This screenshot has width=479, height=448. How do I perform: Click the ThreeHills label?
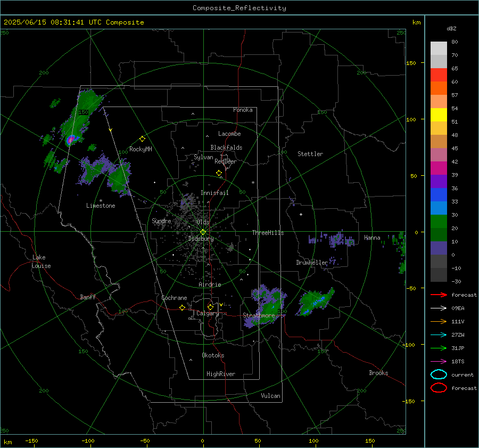(268, 233)
